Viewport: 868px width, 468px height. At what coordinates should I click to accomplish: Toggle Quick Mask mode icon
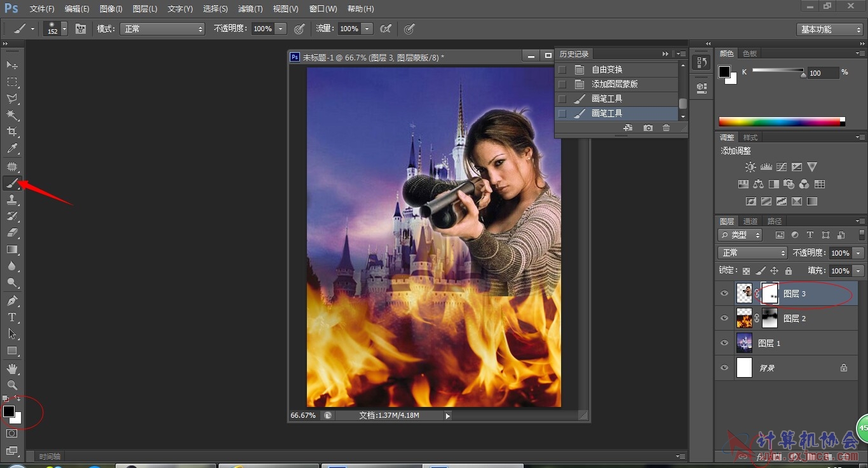[x=12, y=433]
